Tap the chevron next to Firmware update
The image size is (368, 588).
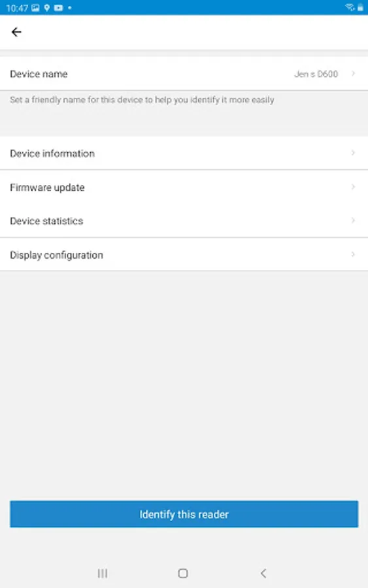pyautogui.click(x=353, y=187)
